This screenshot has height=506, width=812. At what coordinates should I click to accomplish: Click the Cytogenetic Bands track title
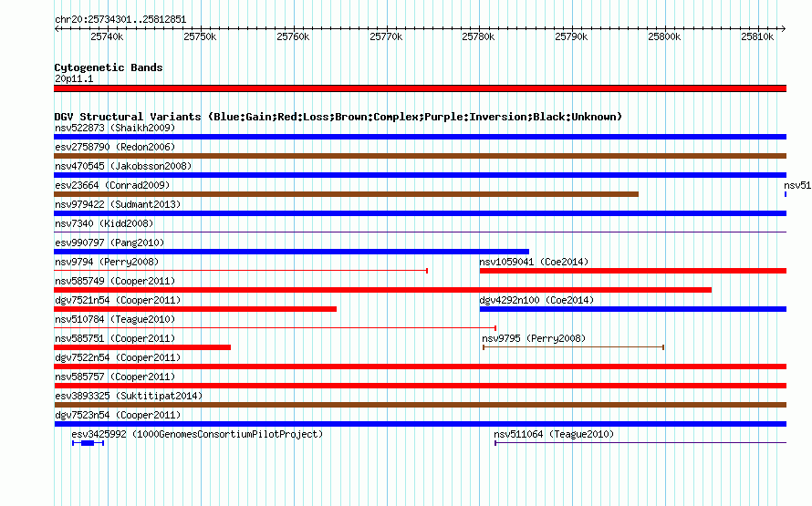click(109, 67)
